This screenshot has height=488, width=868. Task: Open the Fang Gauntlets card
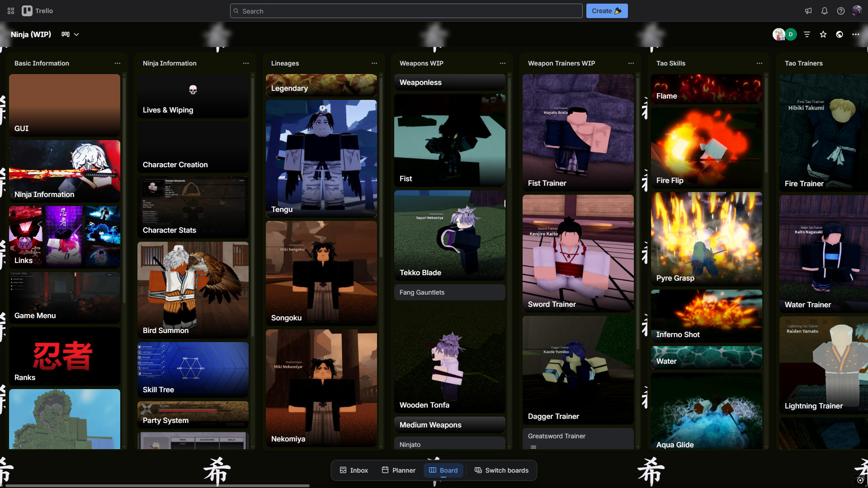click(449, 292)
